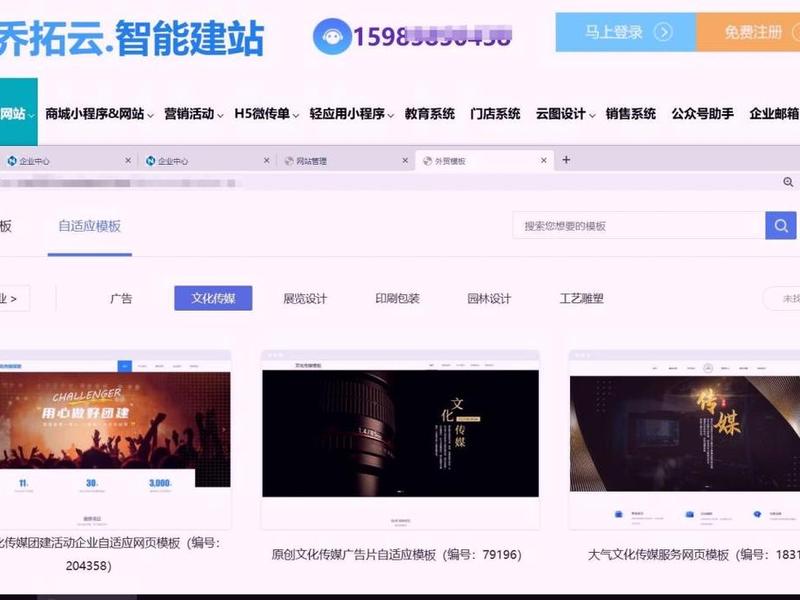Open 门店系统 menu item
The image size is (800, 600).
pyautogui.click(x=495, y=114)
